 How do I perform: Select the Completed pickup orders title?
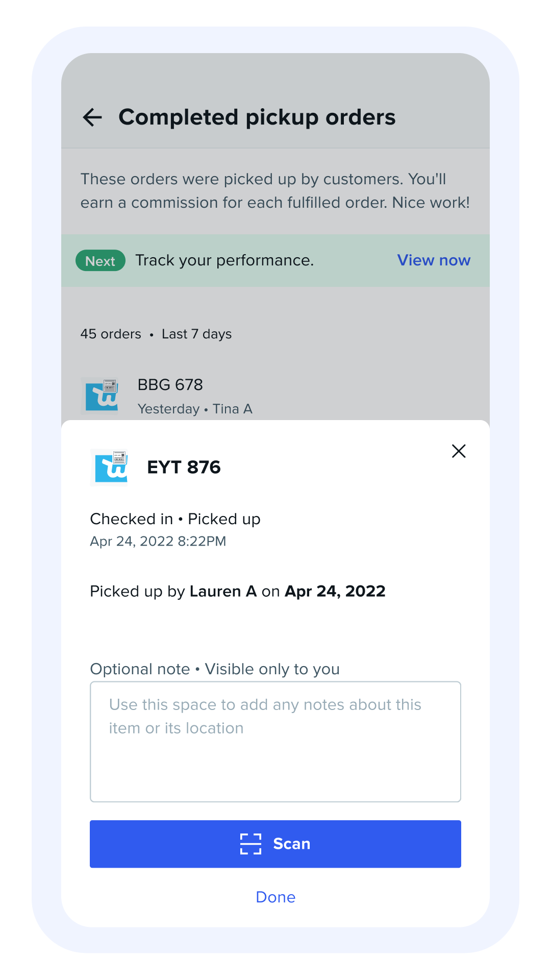click(257, 117)
